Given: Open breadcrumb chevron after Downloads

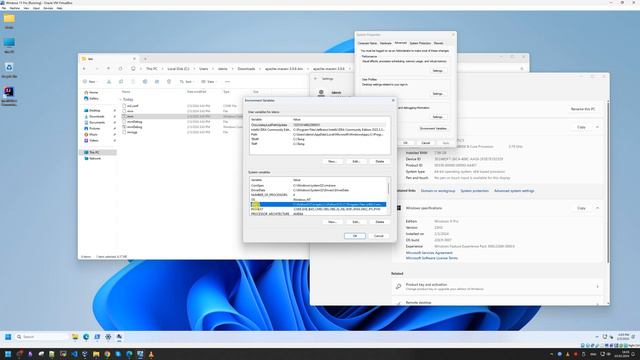Looking at the screenshot, I should [x=260, y=69].
